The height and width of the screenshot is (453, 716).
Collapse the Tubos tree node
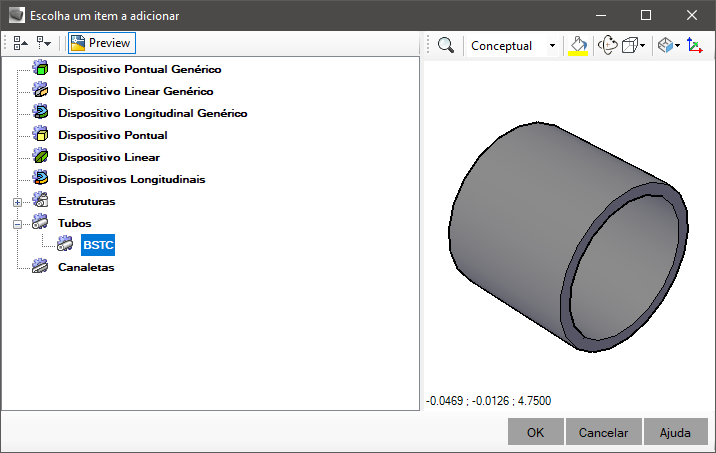pyautogui.click(x=17, y=224)
